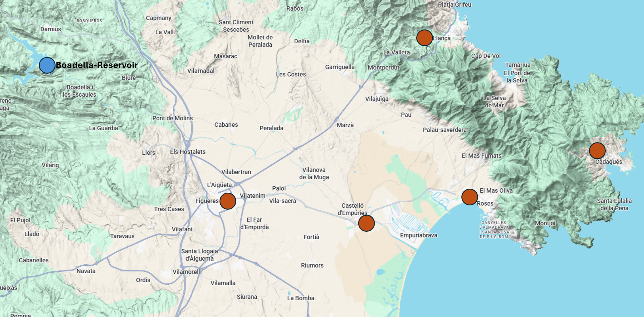Click the Darnius label

click(50, 29)
